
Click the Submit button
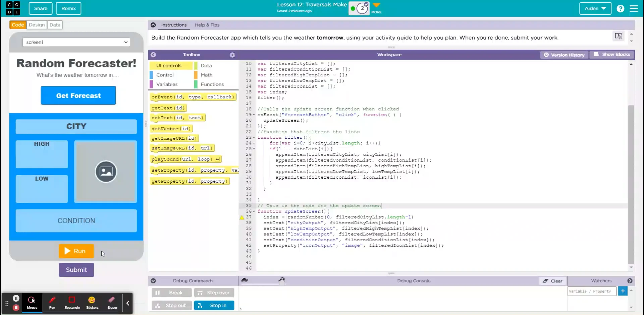pyautogui.click(x=76, y=270)
